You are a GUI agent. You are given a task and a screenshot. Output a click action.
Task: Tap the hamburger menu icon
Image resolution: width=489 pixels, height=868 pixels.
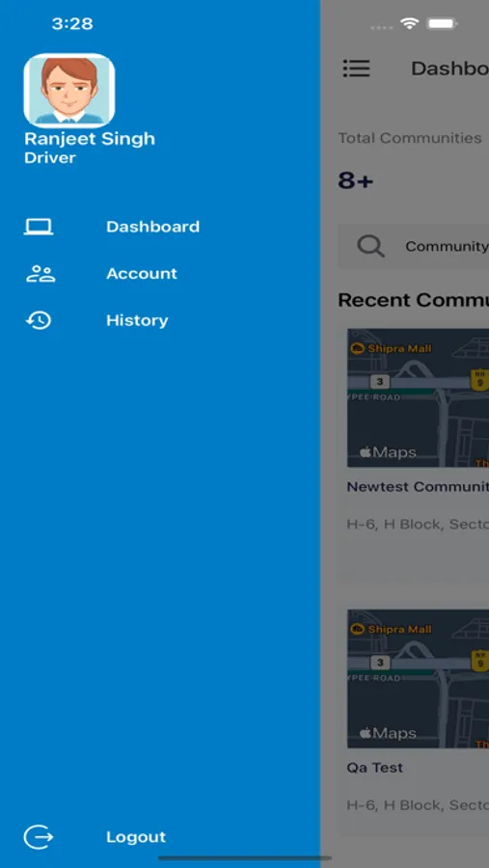[x=356, y=68]
